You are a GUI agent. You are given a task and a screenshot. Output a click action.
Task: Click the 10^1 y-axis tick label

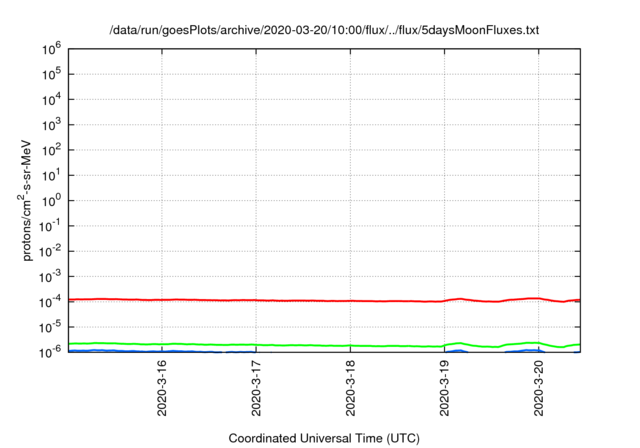[x=51, y=175]
